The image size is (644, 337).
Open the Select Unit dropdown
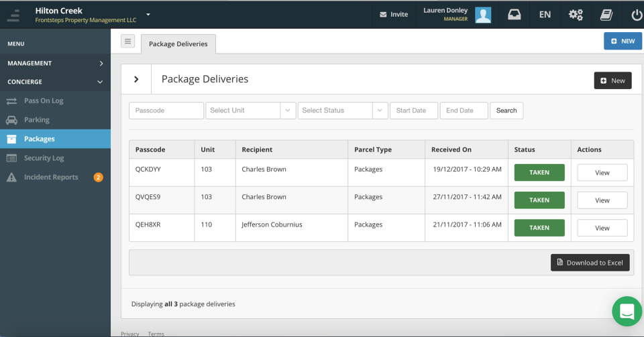tap(251, 111)
